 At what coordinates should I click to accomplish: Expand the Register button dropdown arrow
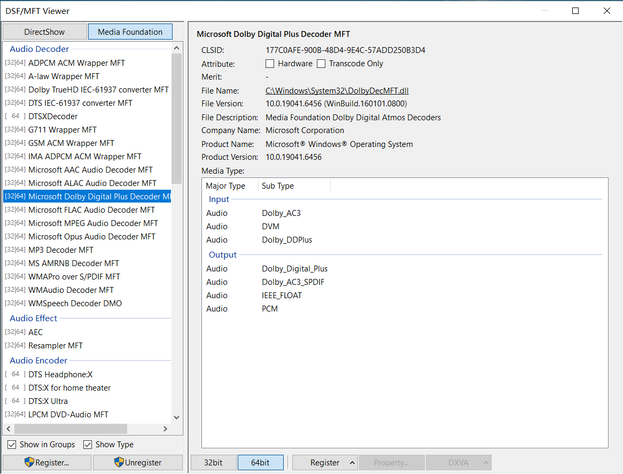(352, 462)
